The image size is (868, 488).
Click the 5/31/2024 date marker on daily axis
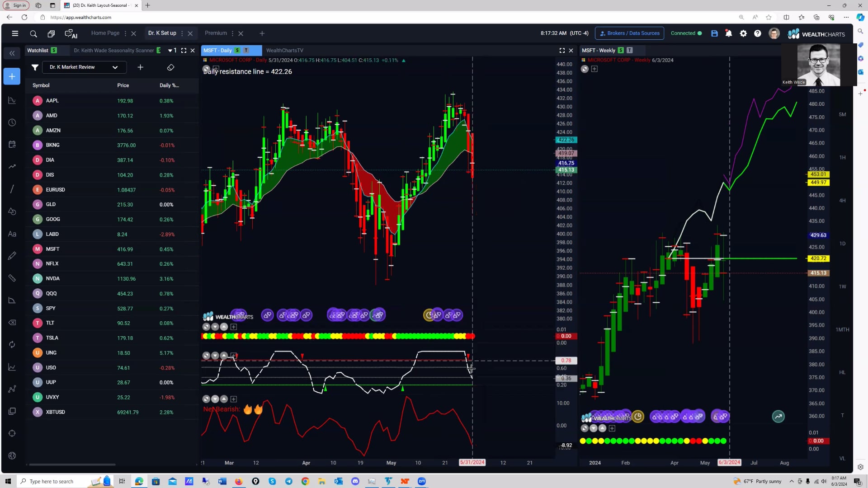(x=472, y=462)
